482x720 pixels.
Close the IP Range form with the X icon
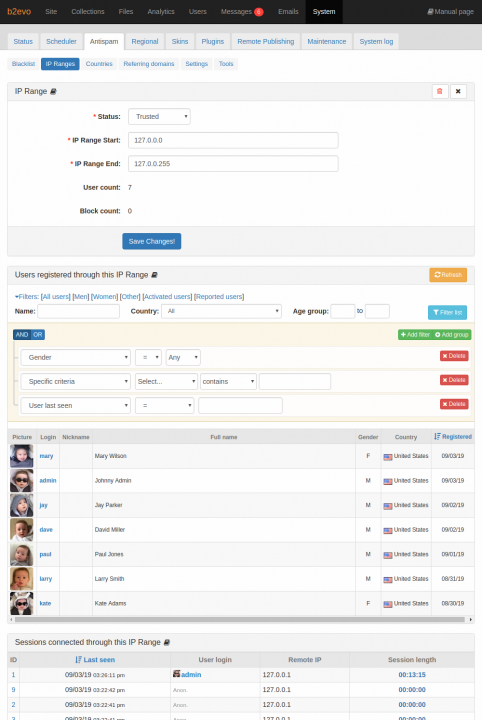pyautogui.click(x=458, y=91)
